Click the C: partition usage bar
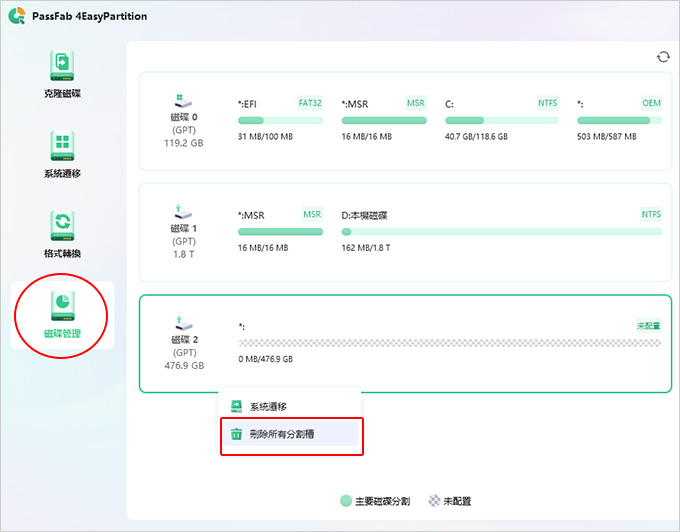Viewport: 680px width, 532px height. pos(501,120)
